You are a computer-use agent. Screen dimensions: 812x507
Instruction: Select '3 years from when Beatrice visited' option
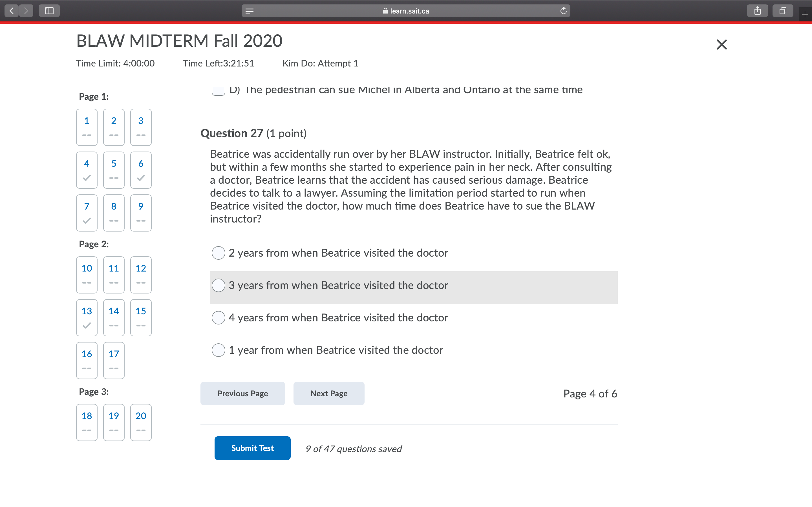pyautogui.click(x=219, y=285)
